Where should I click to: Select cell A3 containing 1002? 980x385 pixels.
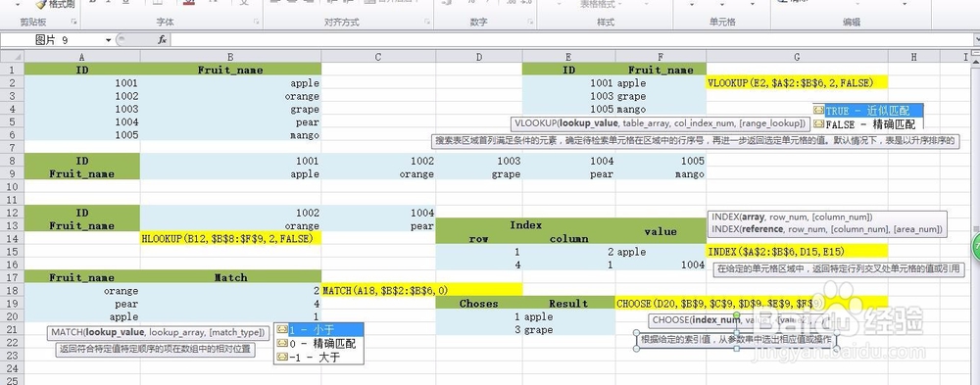pyautogui.click(x=82, y=96)
